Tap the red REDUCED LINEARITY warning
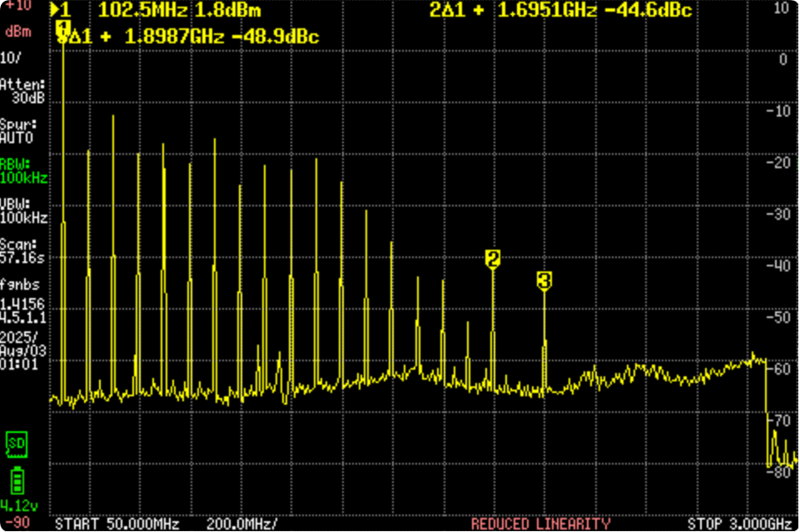The height and width of the screenshot is (532, 800). (540, 524)
